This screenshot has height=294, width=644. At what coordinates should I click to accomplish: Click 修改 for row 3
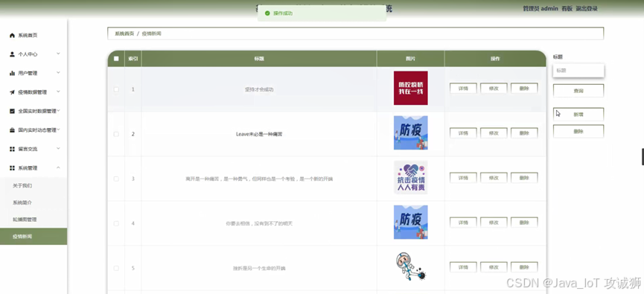tap(494, 178)
